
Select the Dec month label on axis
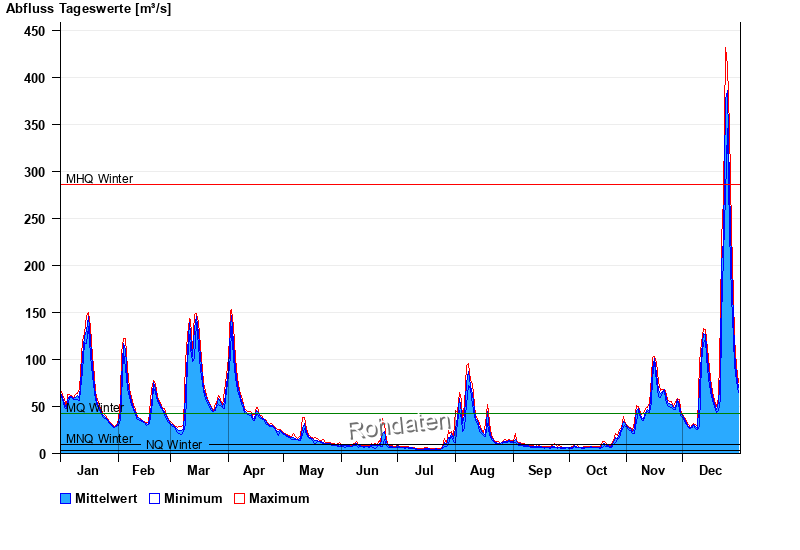pyautogui.click(x=710, y=471)
